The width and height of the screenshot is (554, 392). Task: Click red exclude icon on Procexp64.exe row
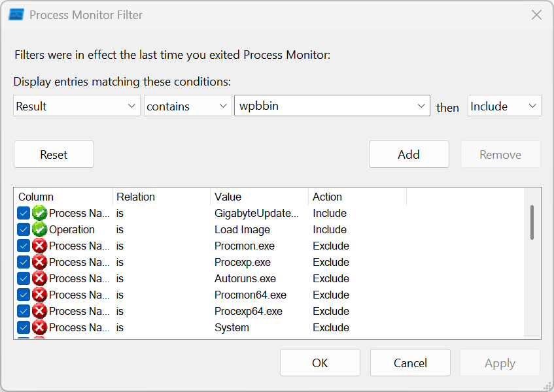[x=39, y=311]
